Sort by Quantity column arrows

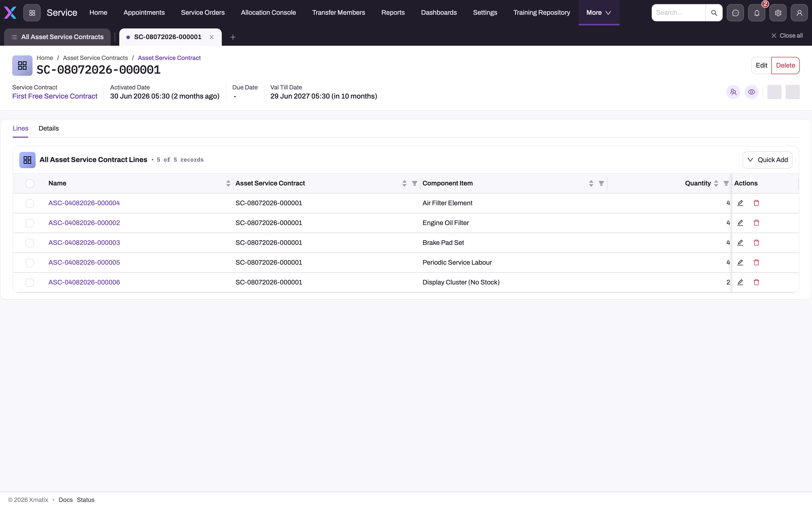pyautogui.click(x=716, y=183)
